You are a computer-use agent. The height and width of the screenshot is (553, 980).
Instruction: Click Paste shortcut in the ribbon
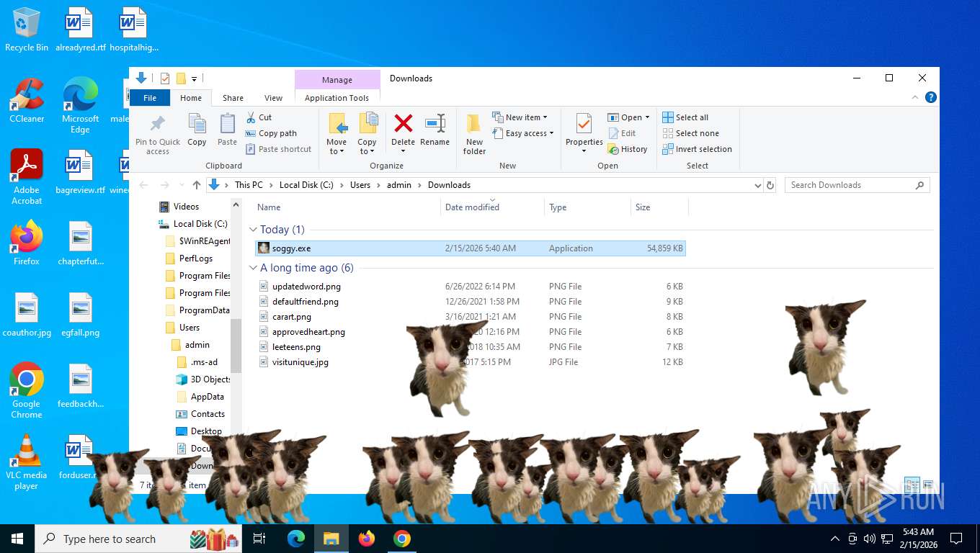[x=278, y=149]
